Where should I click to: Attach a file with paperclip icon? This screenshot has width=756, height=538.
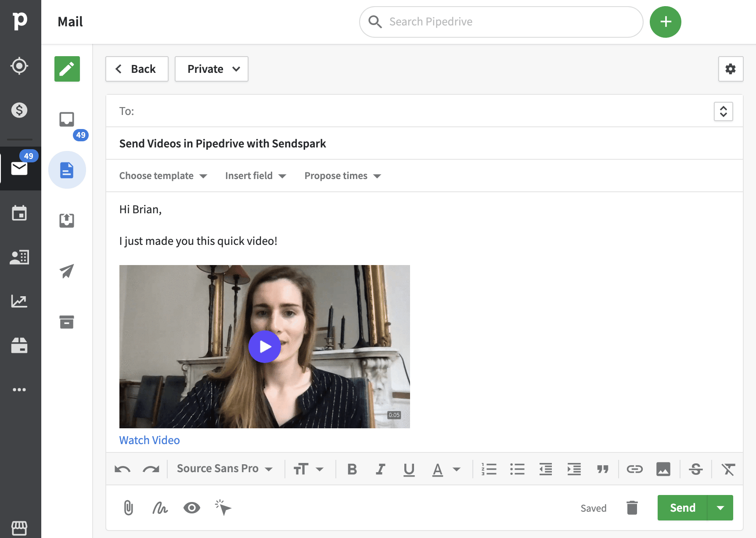128,508
